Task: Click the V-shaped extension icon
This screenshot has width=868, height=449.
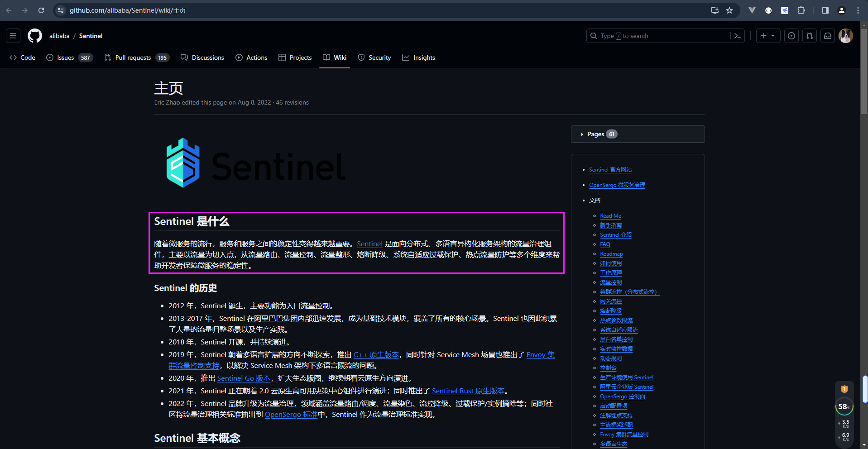Action: coord(752,10)
